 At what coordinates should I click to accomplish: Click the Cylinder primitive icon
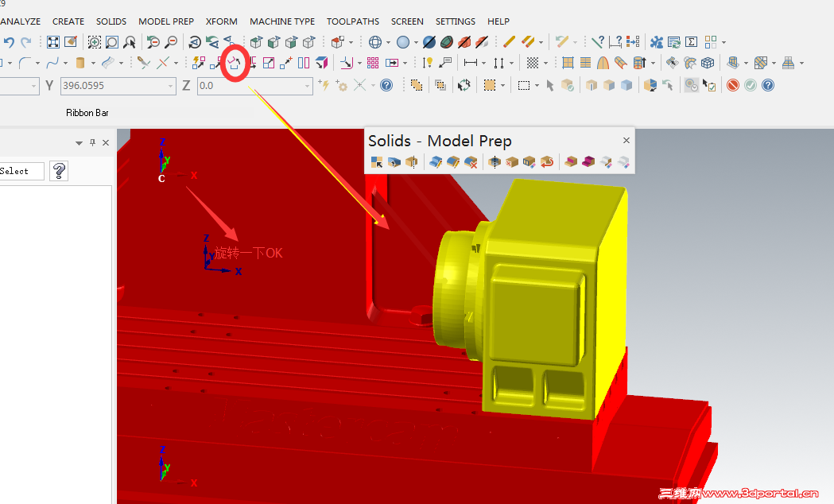click(80, 63)
